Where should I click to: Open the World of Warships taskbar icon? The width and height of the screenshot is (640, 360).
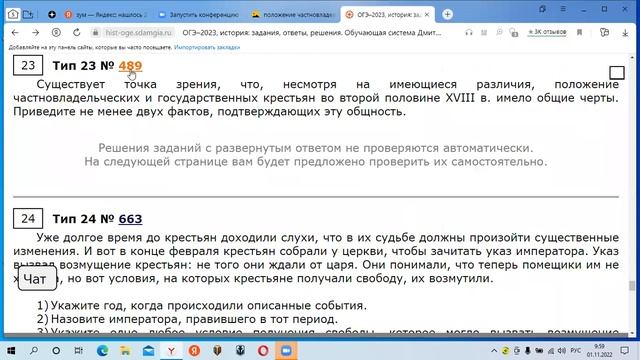(x=240, y=351)
